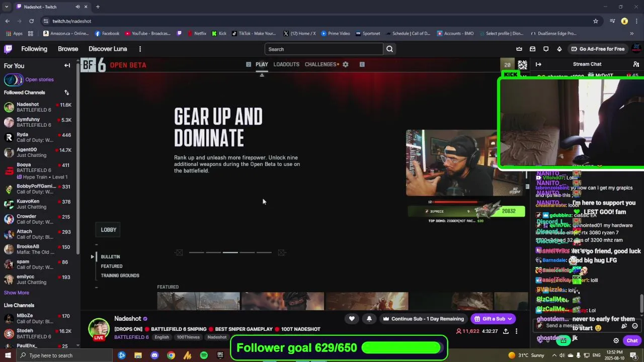The image size is (644, 362).
Task: Click Continue Sub button
Action: [x=423, y=319]
